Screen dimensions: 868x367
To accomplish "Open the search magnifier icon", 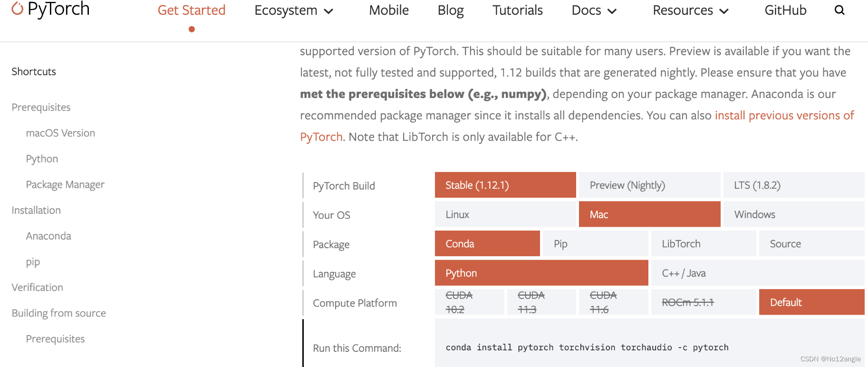I will click(x=839, y=10).
